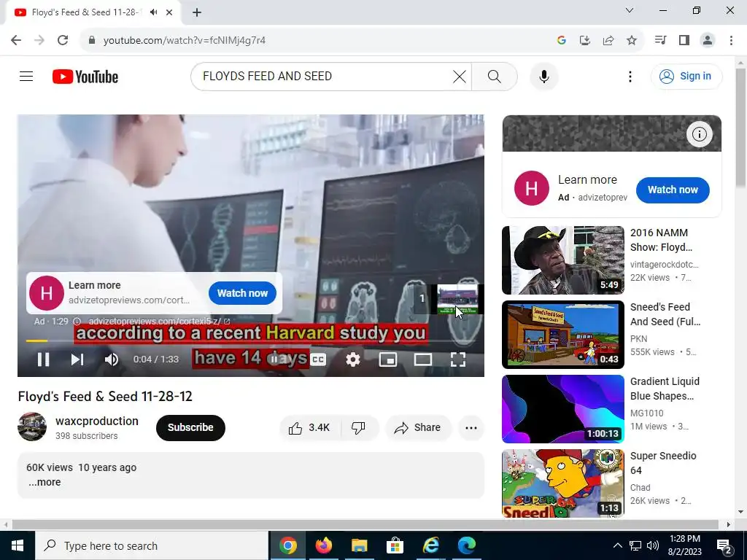The image size is (747, 560).
Task: Expand description with ...more
Action: tap(44, 482)
